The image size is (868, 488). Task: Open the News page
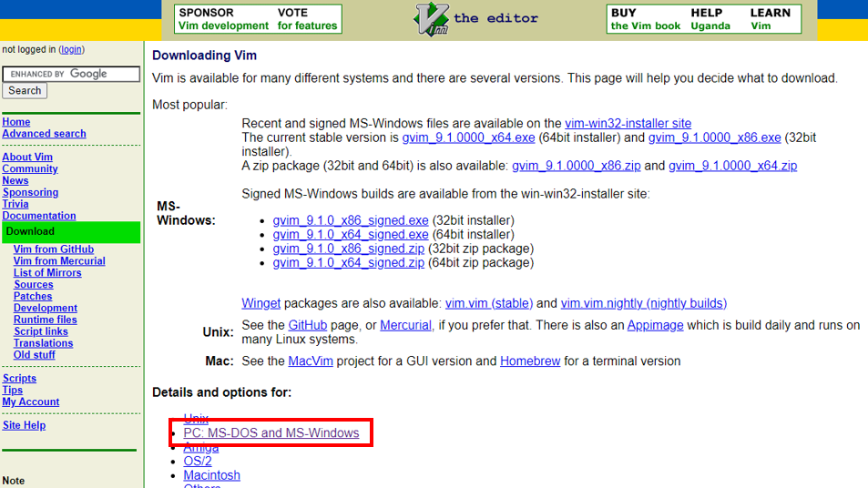(x=15, y=180)
